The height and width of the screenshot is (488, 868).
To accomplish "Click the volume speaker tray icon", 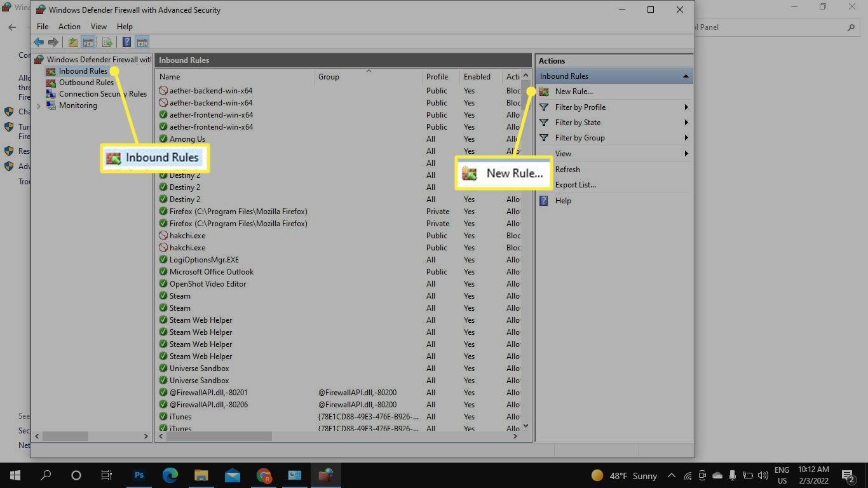I will 763,475.
